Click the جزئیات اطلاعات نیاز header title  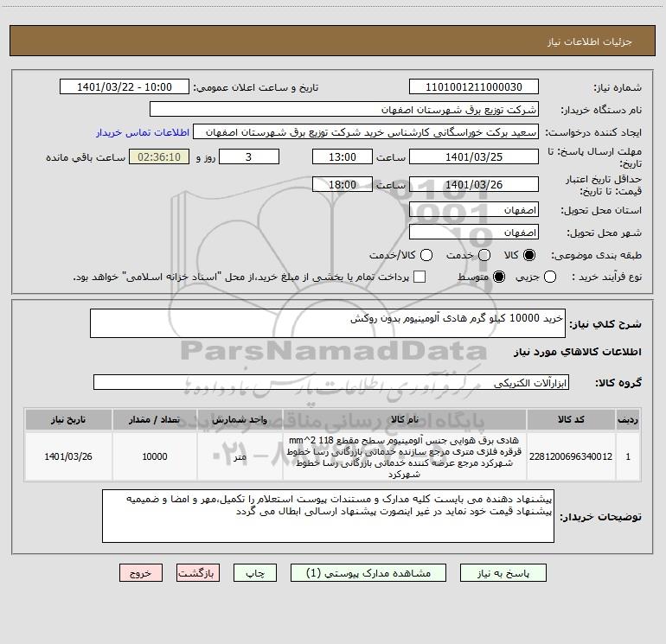pyautogui.click(x=590, y=41)
